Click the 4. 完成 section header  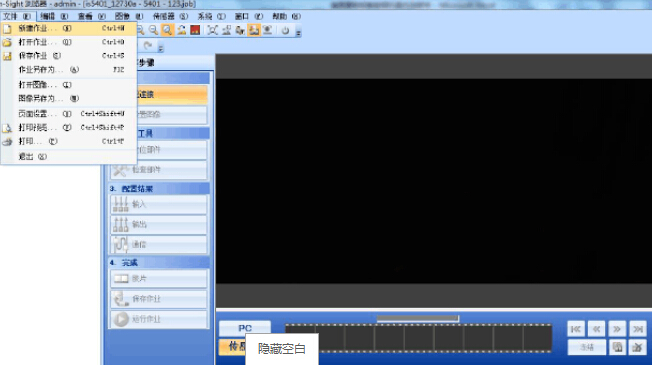click(159, 263)
